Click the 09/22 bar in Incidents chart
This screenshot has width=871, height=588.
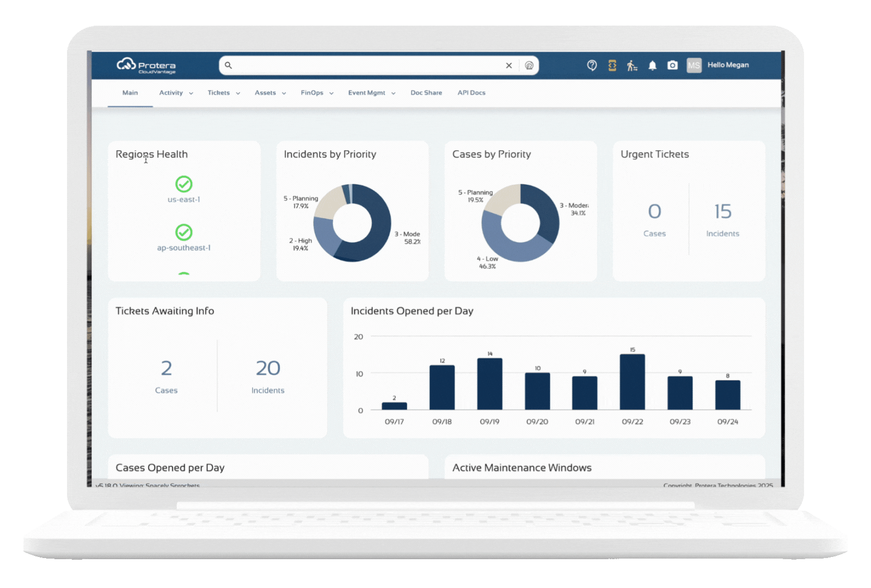[632, 382]
